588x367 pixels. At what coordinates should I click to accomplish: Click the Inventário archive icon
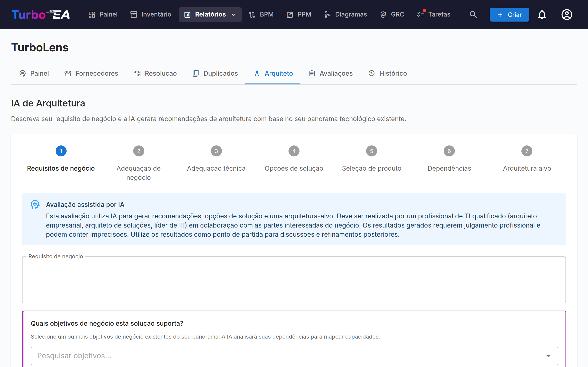pos(134,14)
